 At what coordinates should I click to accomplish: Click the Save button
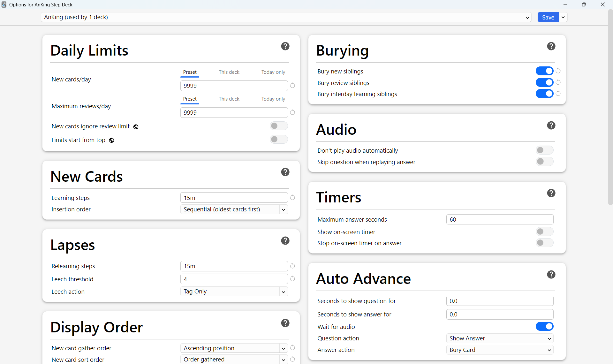[x=548, y=17]
